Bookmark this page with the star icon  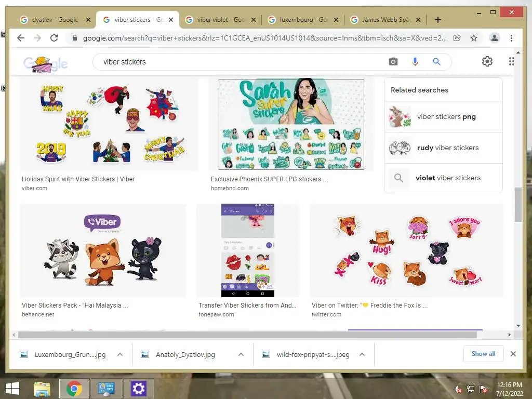[x=474, y=38]
